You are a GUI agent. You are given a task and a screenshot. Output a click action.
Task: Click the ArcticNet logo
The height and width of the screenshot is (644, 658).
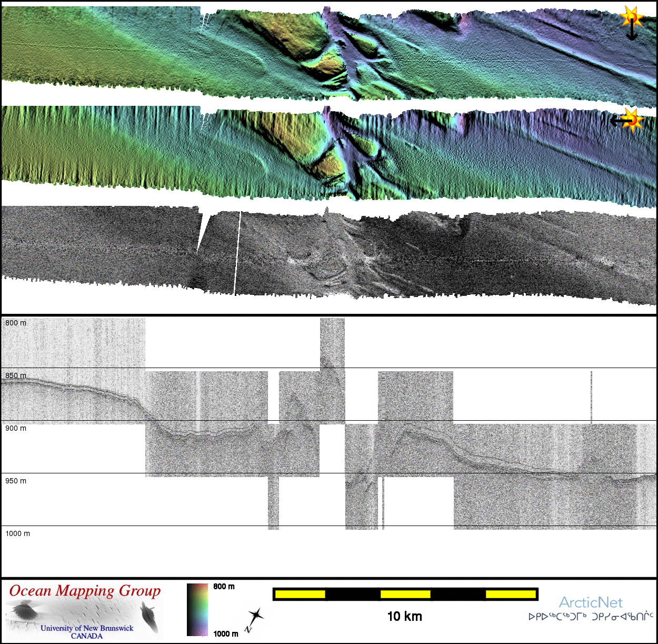591,602
